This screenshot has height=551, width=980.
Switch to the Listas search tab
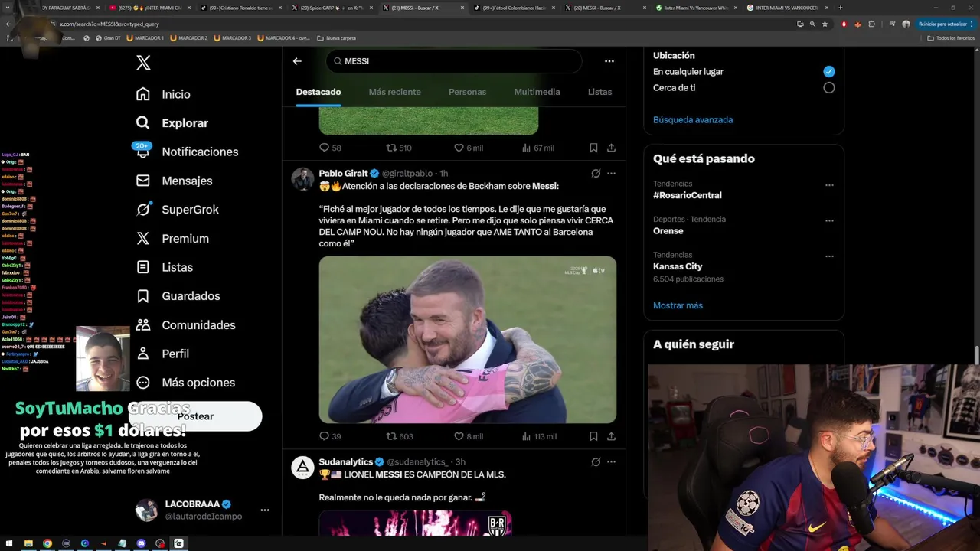599,92
